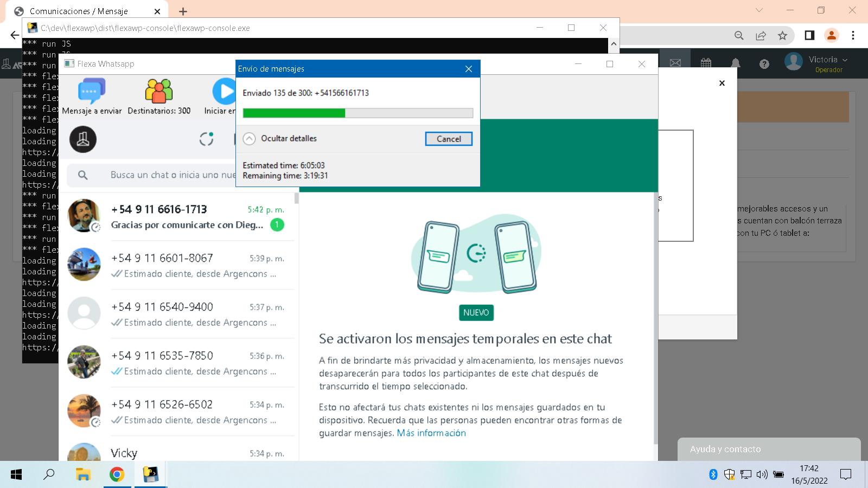This screenshot has width=868, height=488.
Task: Close the web page modal with X
Action: coord(722,83)
